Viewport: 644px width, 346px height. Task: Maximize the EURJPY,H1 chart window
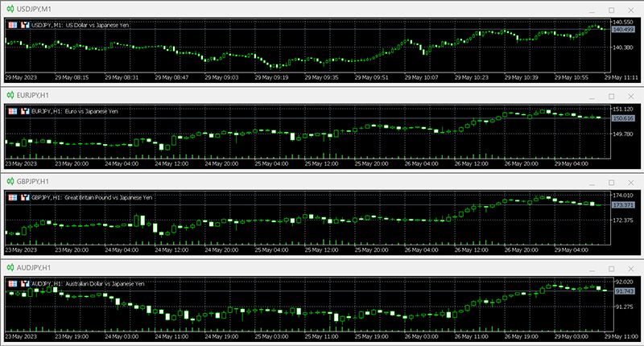tap(612, 96)
